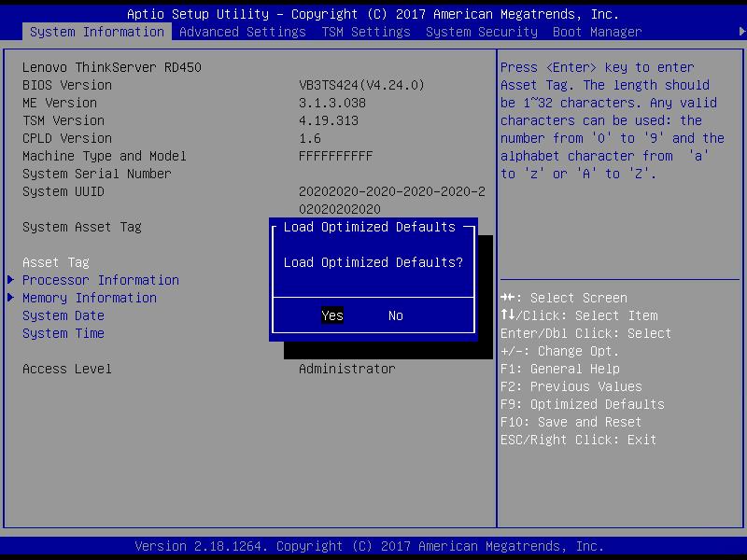This screenshot has height=560, width=747.
Task: Open the TSM Settings tab
Action: (365, 32)
